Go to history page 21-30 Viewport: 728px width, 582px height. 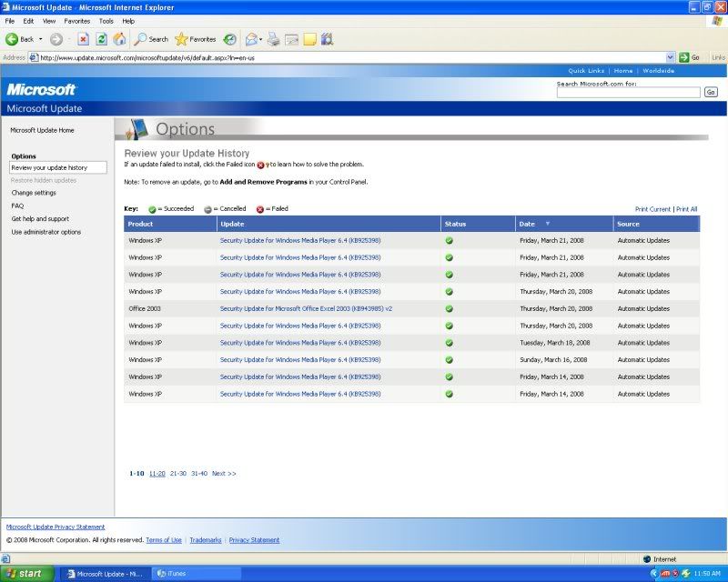click(x=177, y=474)
